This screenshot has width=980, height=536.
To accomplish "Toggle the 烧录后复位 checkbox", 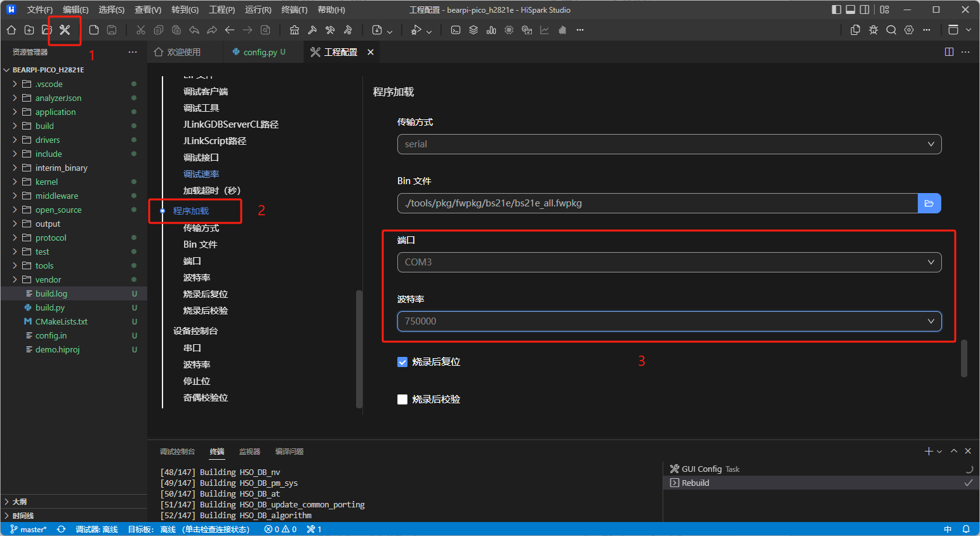I will [402, 362].
